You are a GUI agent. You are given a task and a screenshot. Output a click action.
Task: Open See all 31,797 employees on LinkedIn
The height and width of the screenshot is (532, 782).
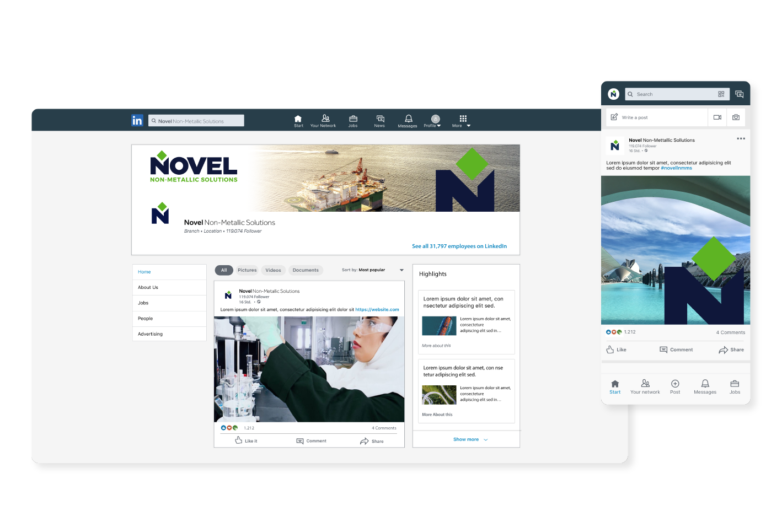459,246
